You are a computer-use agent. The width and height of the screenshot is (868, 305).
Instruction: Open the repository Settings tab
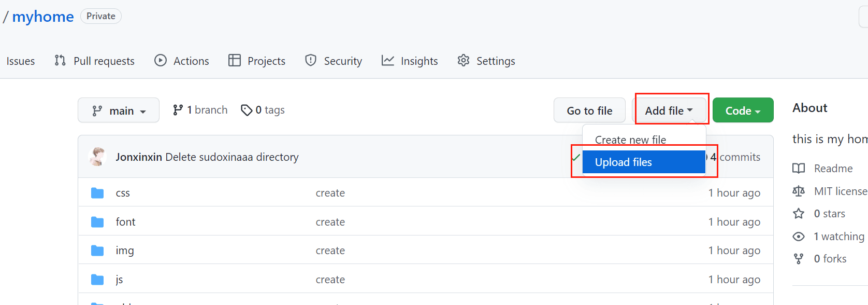pyautogui.click(x=486, y=61)
